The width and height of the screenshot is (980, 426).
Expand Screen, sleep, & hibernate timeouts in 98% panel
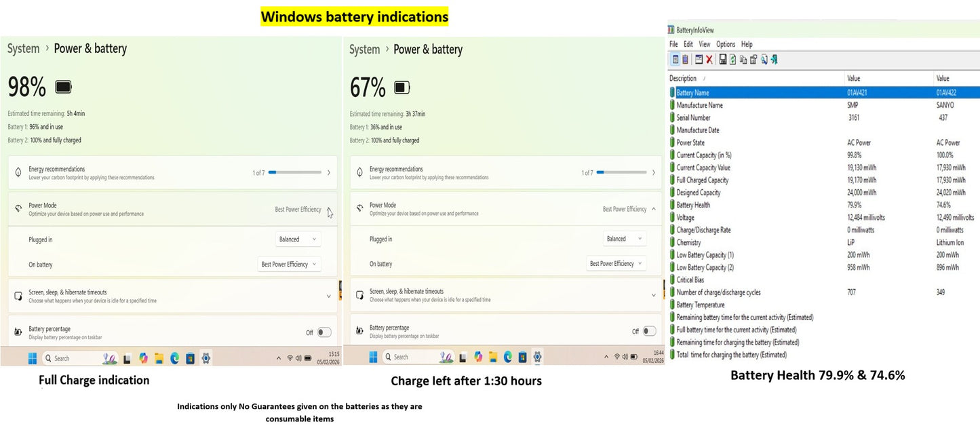point(172,296)
